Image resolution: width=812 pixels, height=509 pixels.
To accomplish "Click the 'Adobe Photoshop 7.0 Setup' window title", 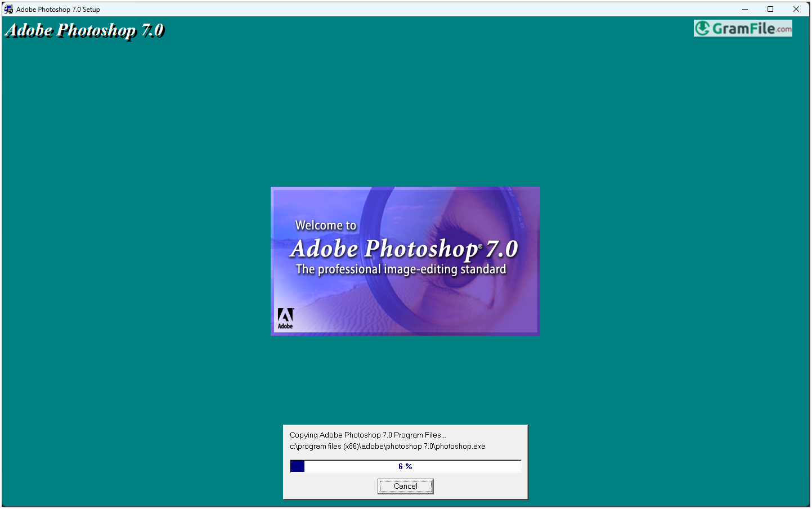I will coord(58,10).
